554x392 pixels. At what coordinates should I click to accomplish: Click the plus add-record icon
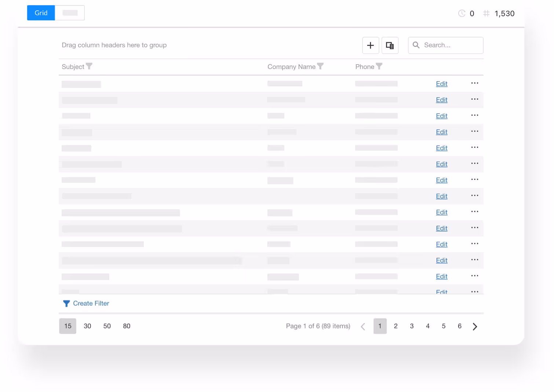pos(371,45)
